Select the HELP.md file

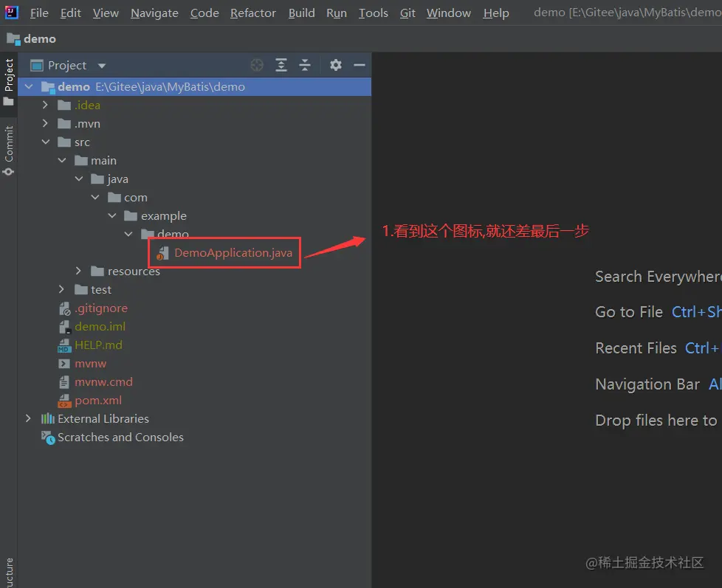click(98, 345)
